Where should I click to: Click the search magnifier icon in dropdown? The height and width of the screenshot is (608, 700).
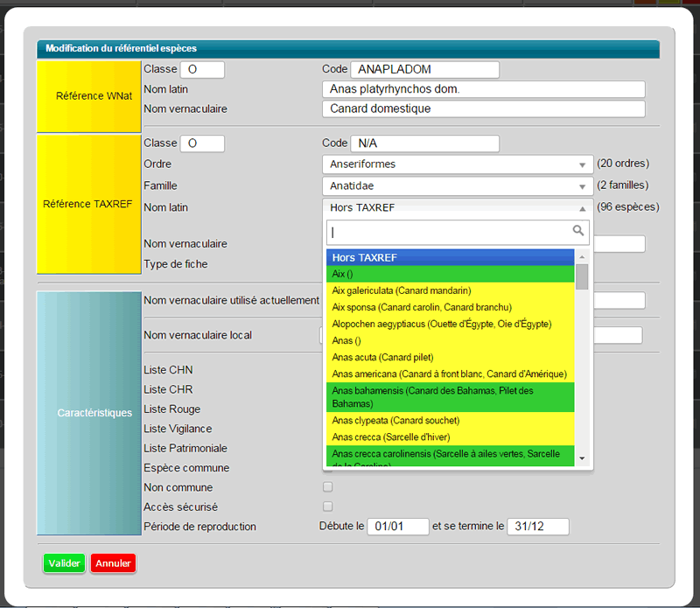coord(578,231)
